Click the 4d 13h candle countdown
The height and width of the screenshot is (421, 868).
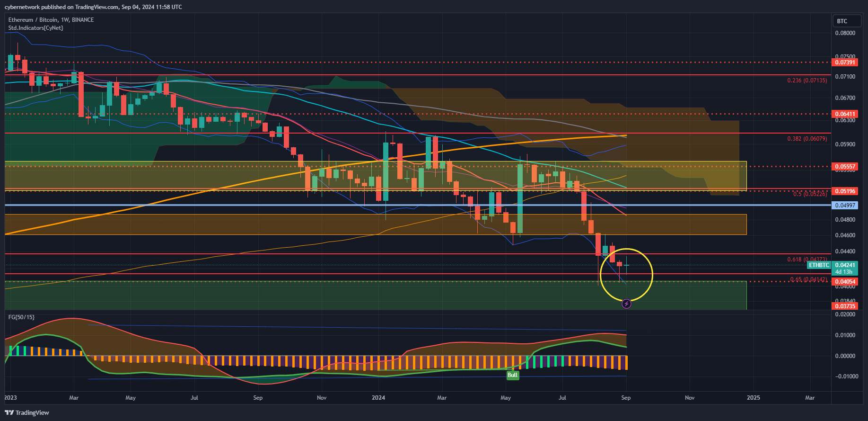click(844, 272)
